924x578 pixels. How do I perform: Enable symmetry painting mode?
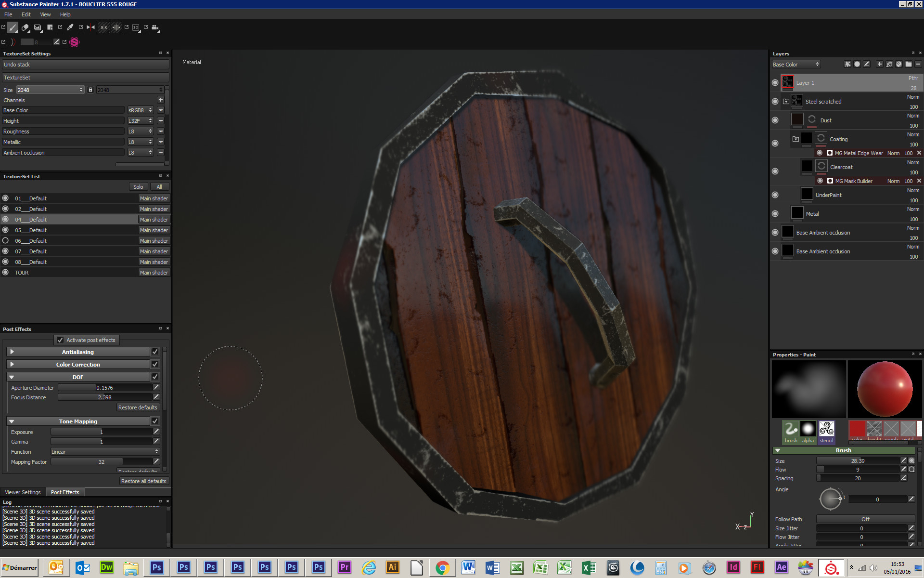[90, 27]
